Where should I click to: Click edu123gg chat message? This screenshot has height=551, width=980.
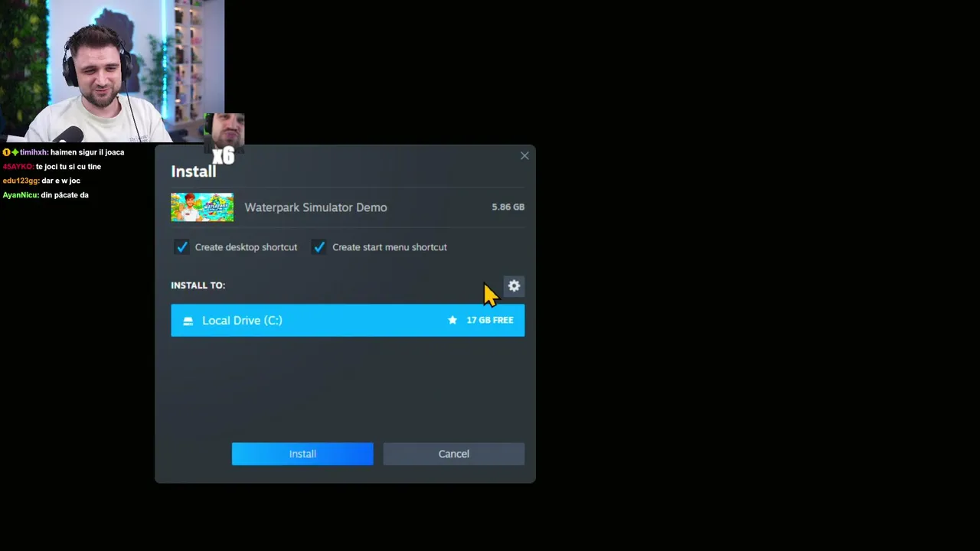[x=41, y=181]
